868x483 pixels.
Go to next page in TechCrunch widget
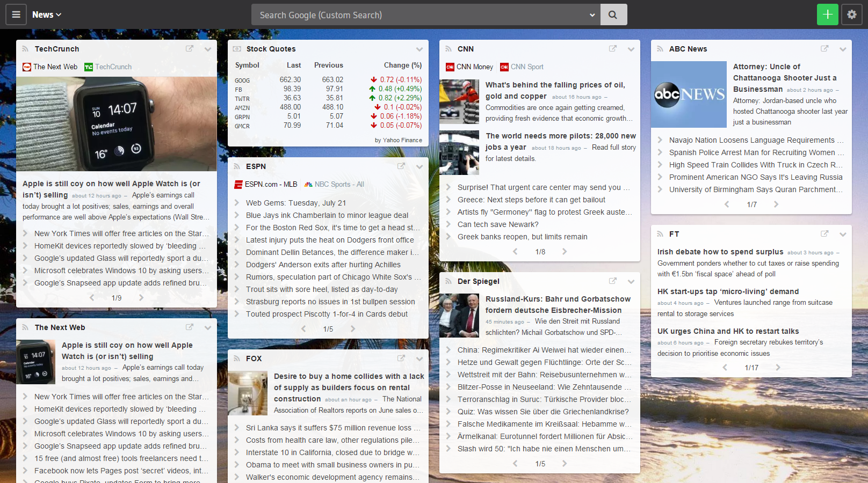(x=141, y=298)
